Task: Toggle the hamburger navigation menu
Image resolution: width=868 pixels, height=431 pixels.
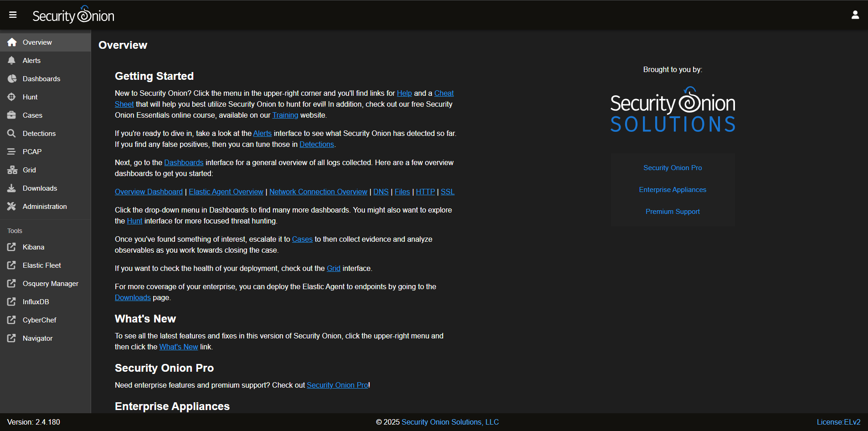Action: (13, 15)
